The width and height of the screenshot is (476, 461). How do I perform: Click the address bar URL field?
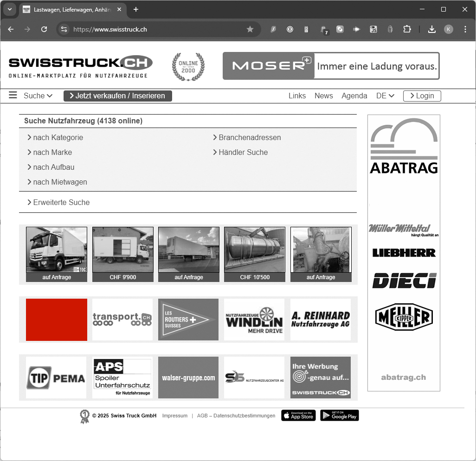(158, 29)
